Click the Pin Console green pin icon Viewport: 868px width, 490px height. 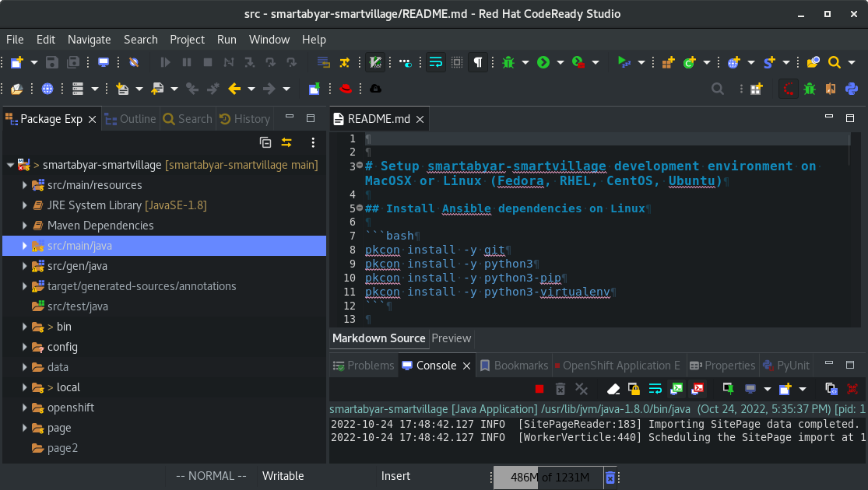click(729, 390)
